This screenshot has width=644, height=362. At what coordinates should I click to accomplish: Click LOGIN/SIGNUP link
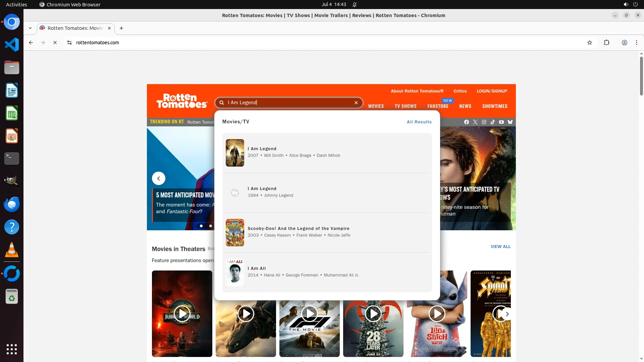pyautogui.click(x=492, y=91)
